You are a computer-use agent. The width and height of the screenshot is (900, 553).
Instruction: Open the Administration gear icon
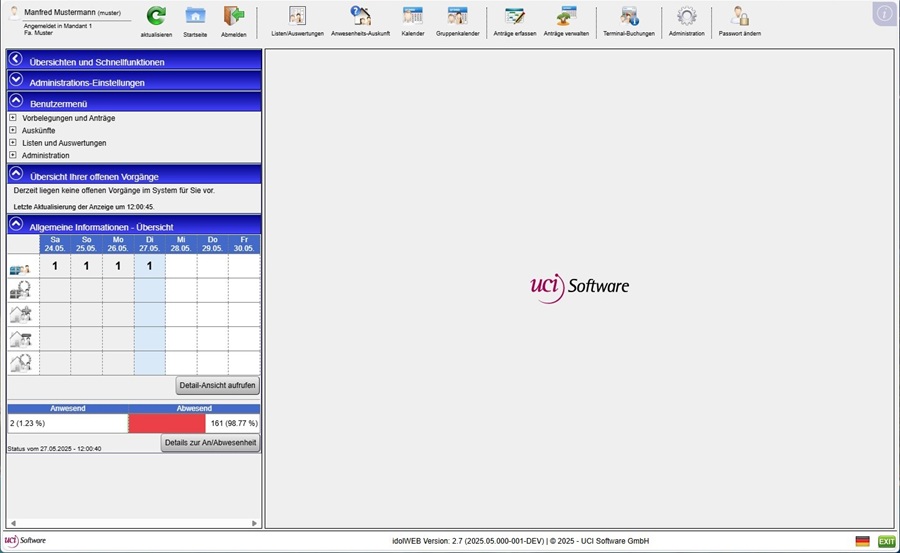pos(686,16)
